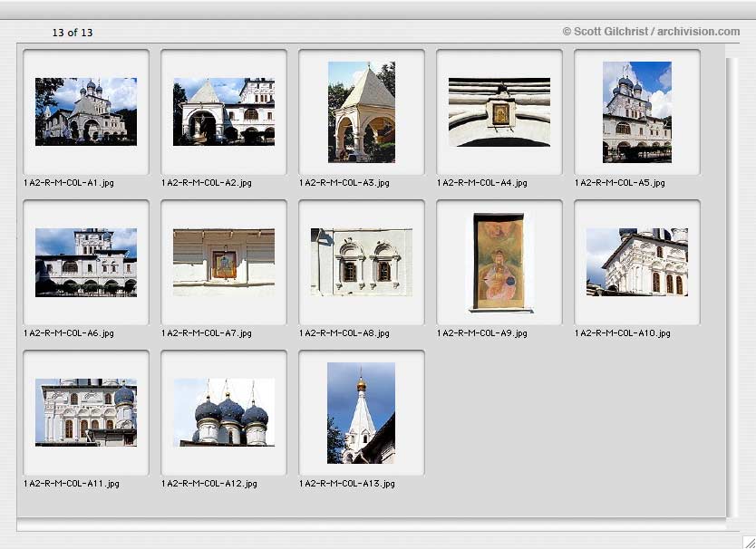Screen dimensions: 756x549
Task: Click the vertical scrollbar track on the right
Action: [732, 287]
